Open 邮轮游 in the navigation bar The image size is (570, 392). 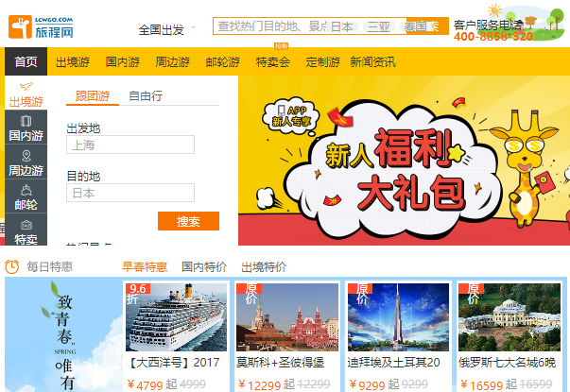click(222, 61)
